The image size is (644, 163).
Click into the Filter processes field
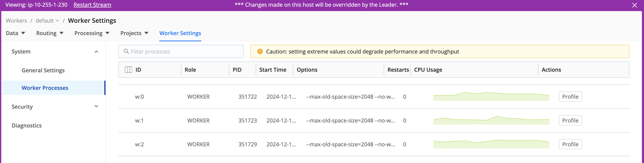point(181,51)
